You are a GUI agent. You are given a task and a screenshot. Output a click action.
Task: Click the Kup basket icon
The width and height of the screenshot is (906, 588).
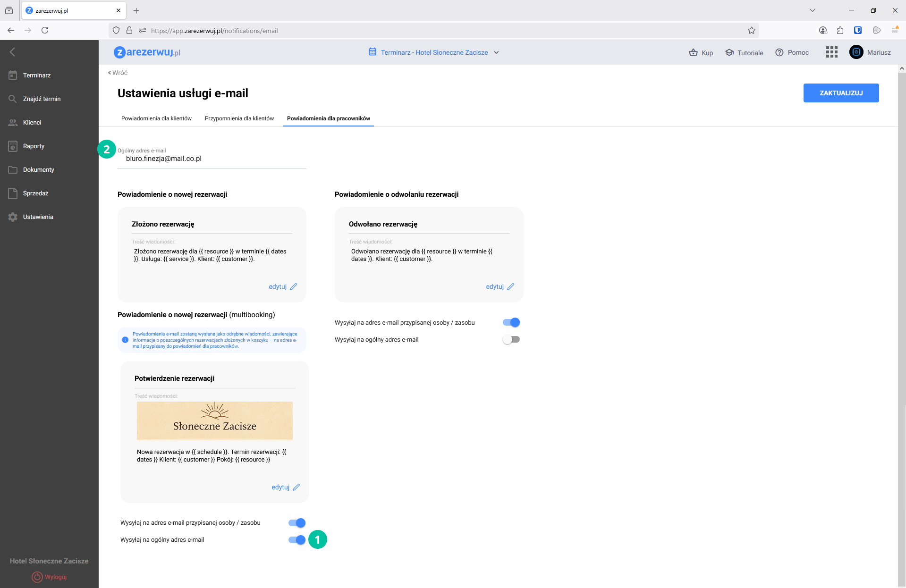click(x=693, y=52)
